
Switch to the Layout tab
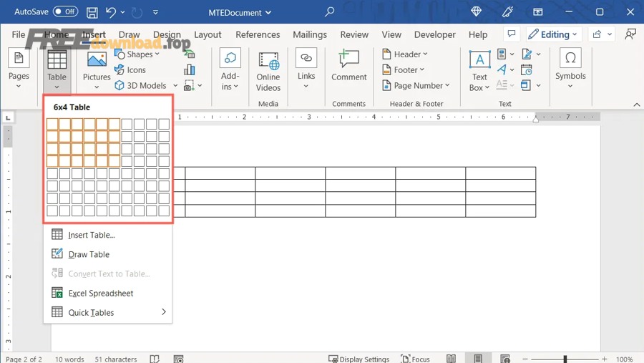click(208, 34)
